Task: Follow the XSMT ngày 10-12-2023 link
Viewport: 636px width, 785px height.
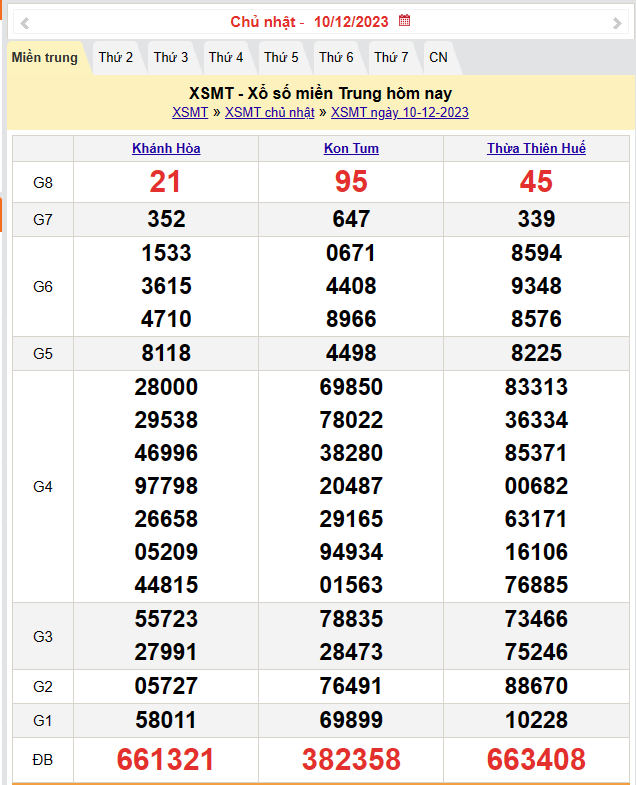Action: (x=399, y=113)
